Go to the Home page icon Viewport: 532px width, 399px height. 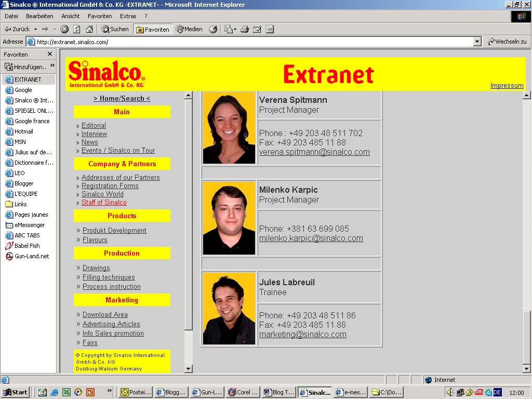[x=89, y=29]
